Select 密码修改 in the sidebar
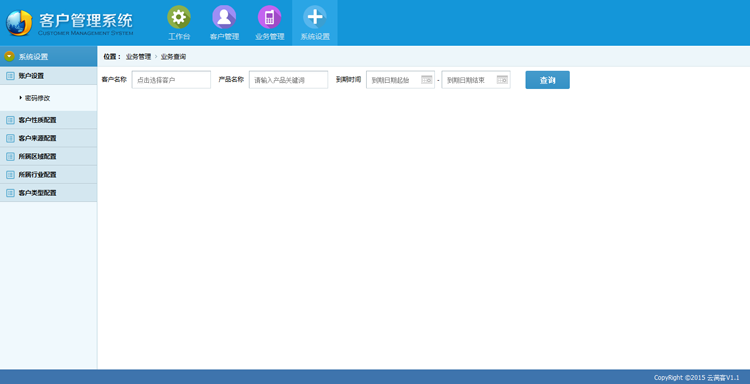The image size is (750, 384). tap(37, 98)
